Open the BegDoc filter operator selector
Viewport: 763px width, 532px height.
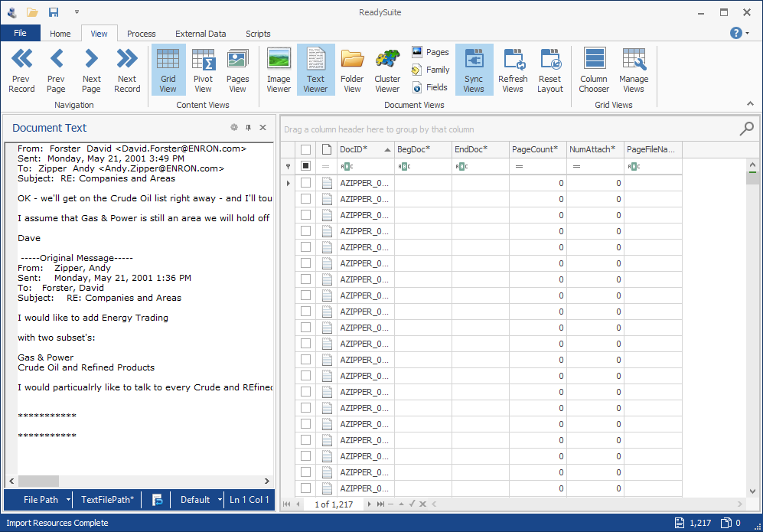coord(404,166)
